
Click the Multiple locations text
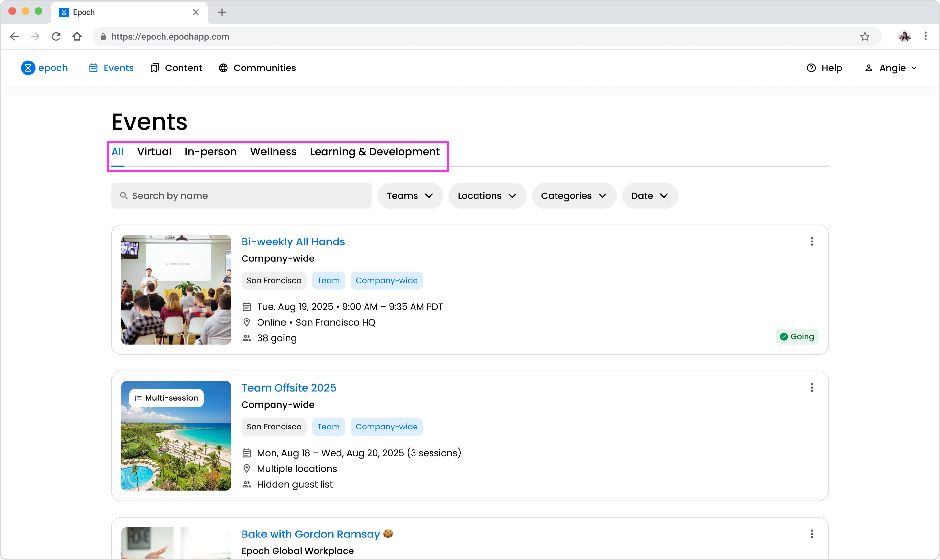pyautogui.click(x=297, y=469)
